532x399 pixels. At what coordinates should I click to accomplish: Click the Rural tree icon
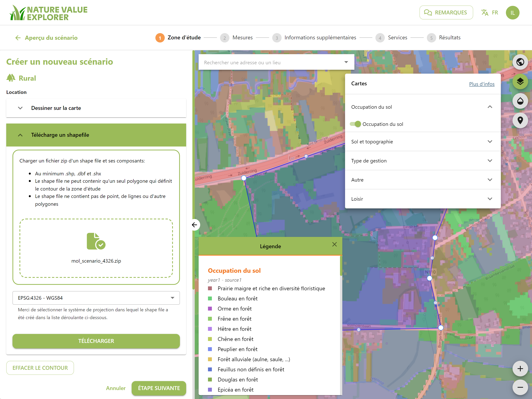tap(11, 78)
